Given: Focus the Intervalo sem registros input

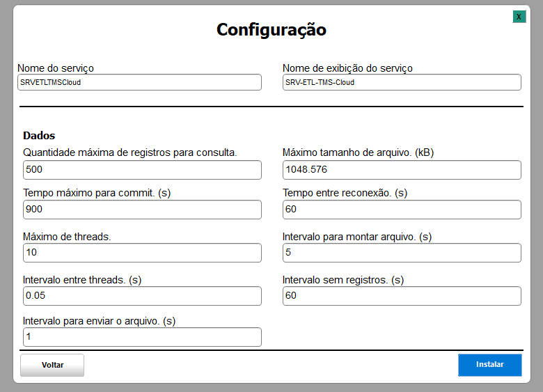Looking at the screenshot, I should tap(402, 296).
